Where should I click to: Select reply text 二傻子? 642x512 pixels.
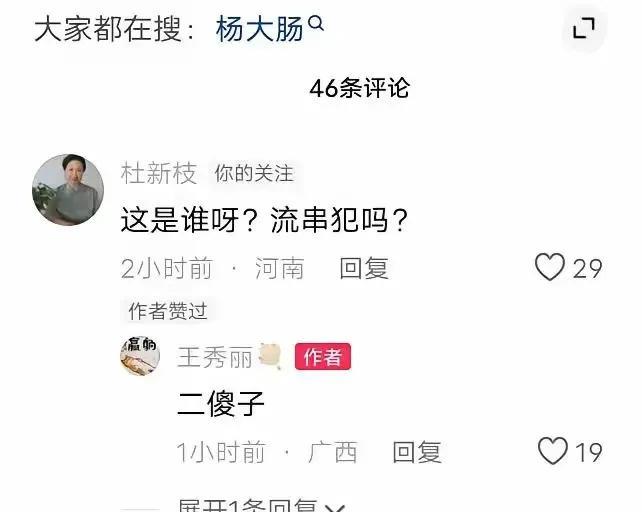point(221,404)
